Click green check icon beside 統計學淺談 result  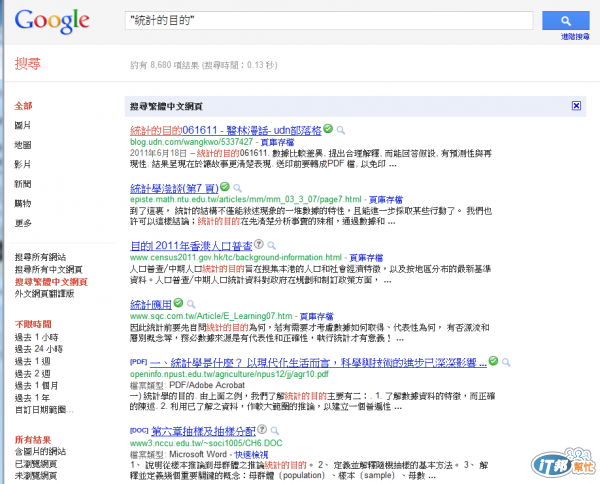point(225,186)
